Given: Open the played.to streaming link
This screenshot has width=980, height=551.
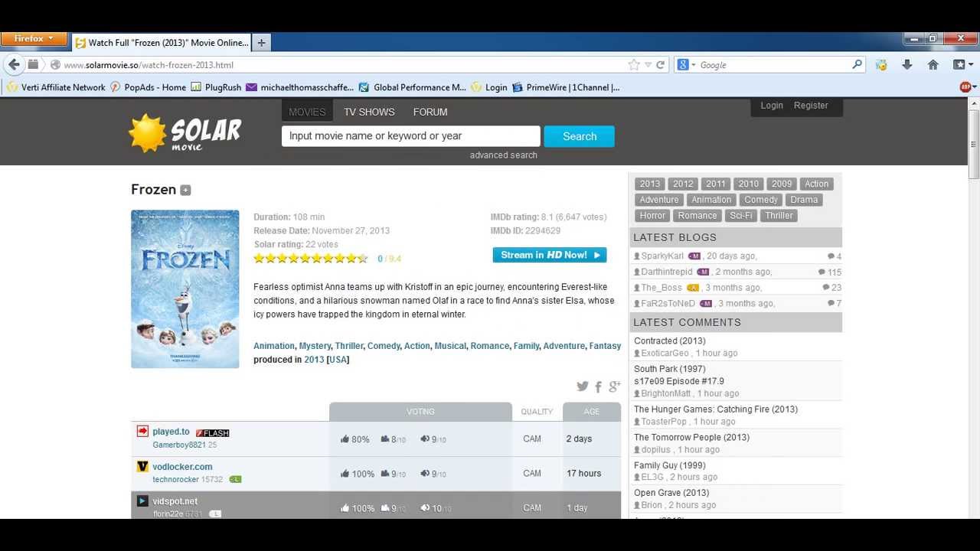Looking at the screenshot, I should pyautogui.click(x=171, y=432).
